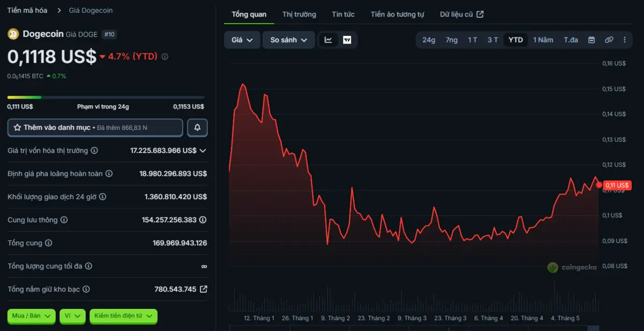Open chart options three-dot menu

pyautogui.click(x=625, y=40)
